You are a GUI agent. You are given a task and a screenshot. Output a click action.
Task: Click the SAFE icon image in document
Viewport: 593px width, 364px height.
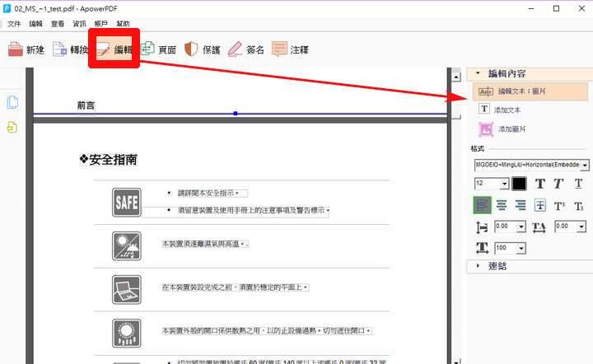pos(127,203)
